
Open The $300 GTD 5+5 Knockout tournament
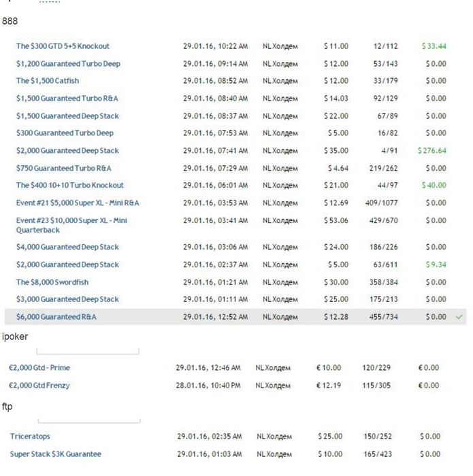[x=63, y=46]
